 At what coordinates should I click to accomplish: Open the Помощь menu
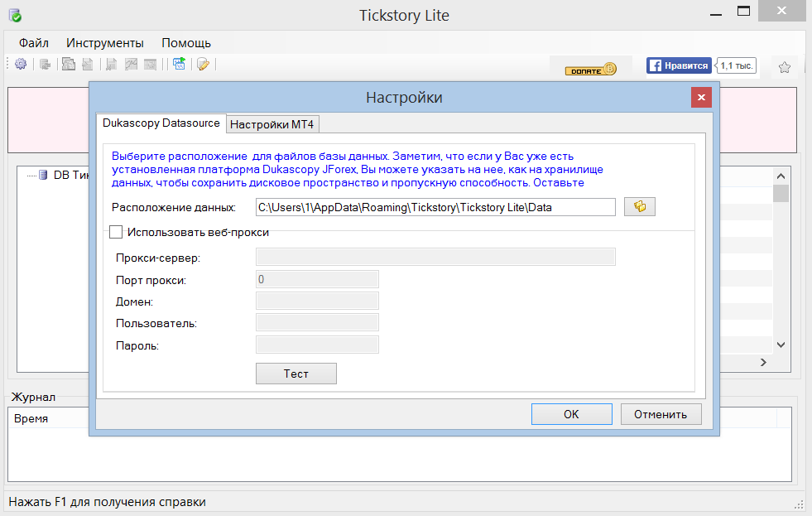186,43
